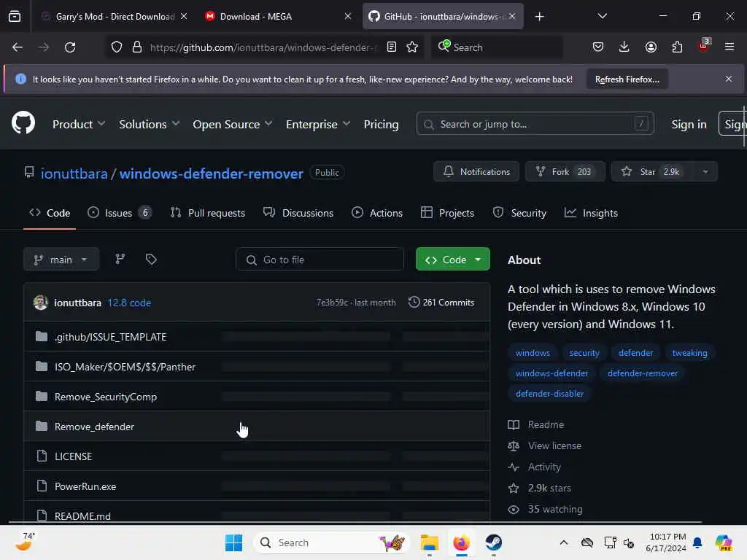Image resolution: width=747 pixels, height=560 pixels.
Task: Open the green Code dropdown button
Action: (452, 259)
